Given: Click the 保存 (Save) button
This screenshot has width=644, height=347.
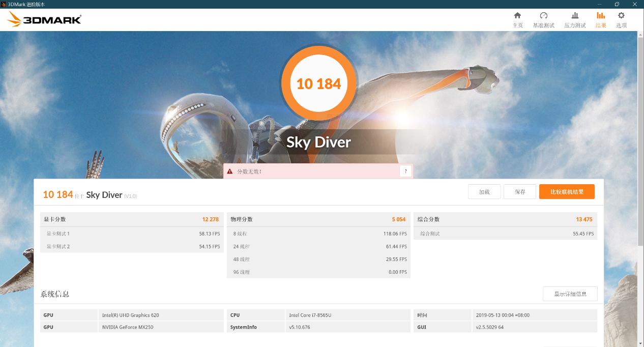Looking at the screenshot, I should tap(520, 192).
